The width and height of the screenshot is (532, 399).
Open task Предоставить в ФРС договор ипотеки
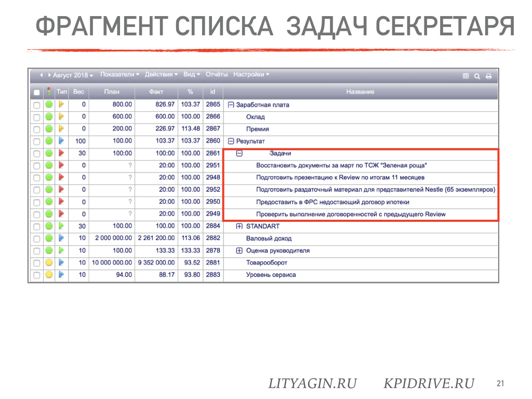click(x=332, y=202)
